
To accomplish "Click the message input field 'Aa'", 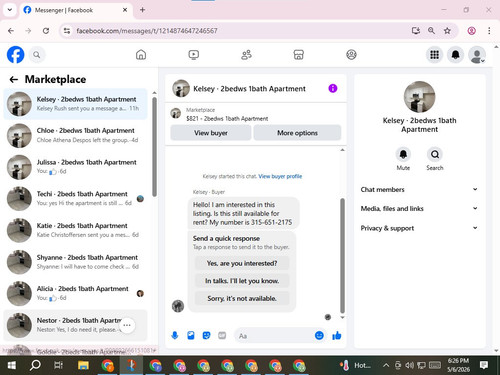I will tap(273, 336).
